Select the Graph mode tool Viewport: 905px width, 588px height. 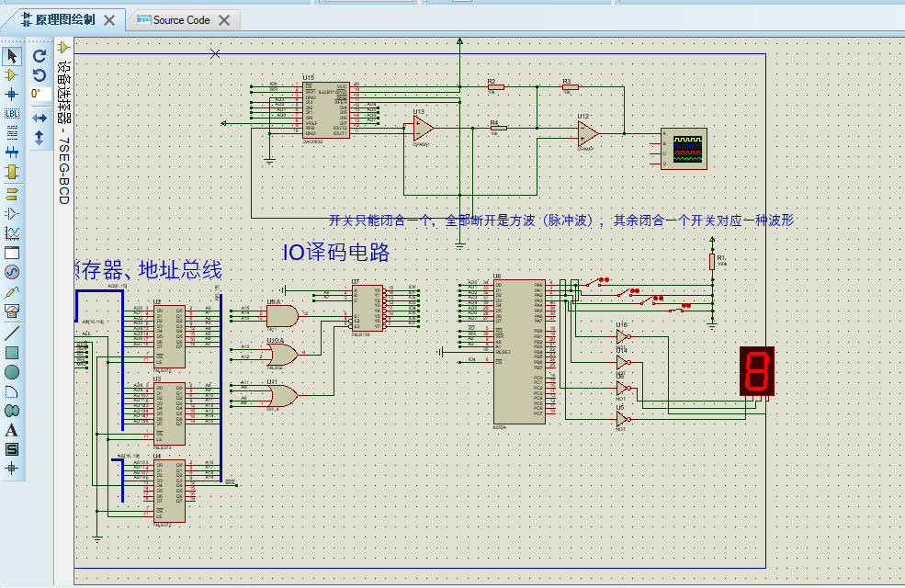(x=12, y=233)
